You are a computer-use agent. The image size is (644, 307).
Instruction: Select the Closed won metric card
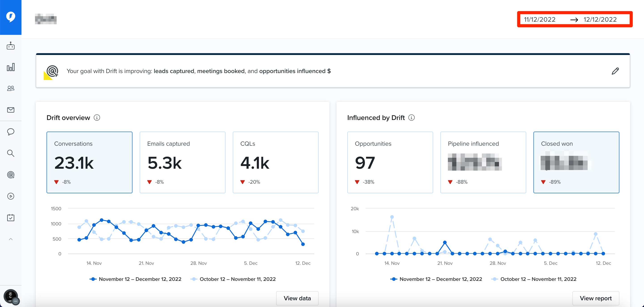576,162
